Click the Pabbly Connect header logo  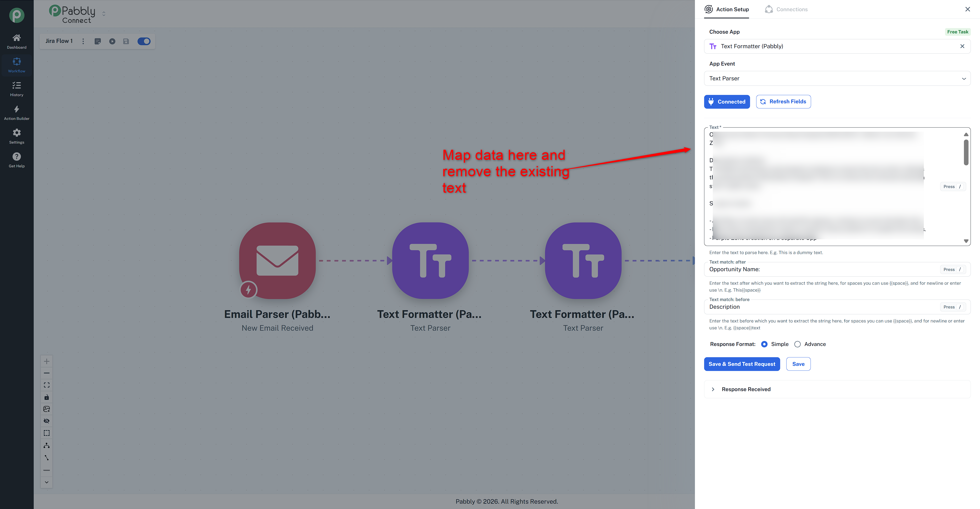(x=72, y=14)
